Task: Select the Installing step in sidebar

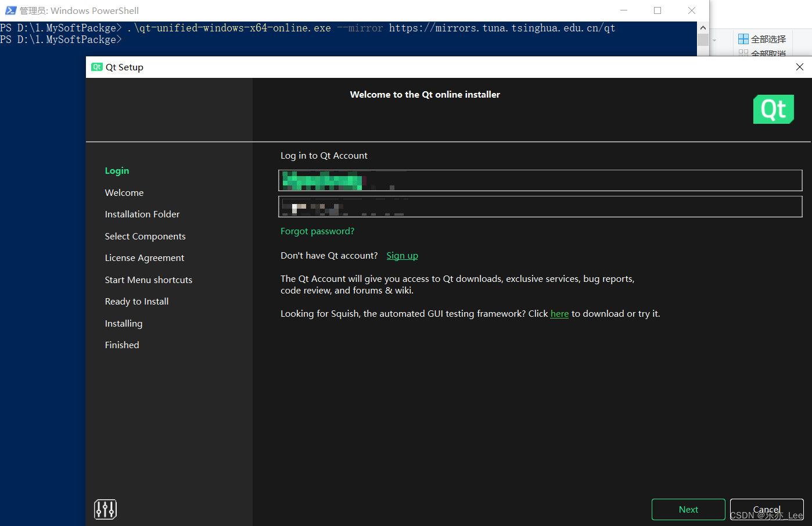Action: pos(124,324)
